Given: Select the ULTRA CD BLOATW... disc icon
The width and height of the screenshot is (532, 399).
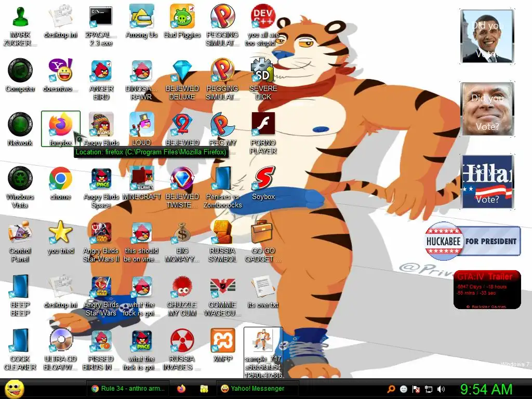Looking at the screenshot, I should tap(60, 341).
